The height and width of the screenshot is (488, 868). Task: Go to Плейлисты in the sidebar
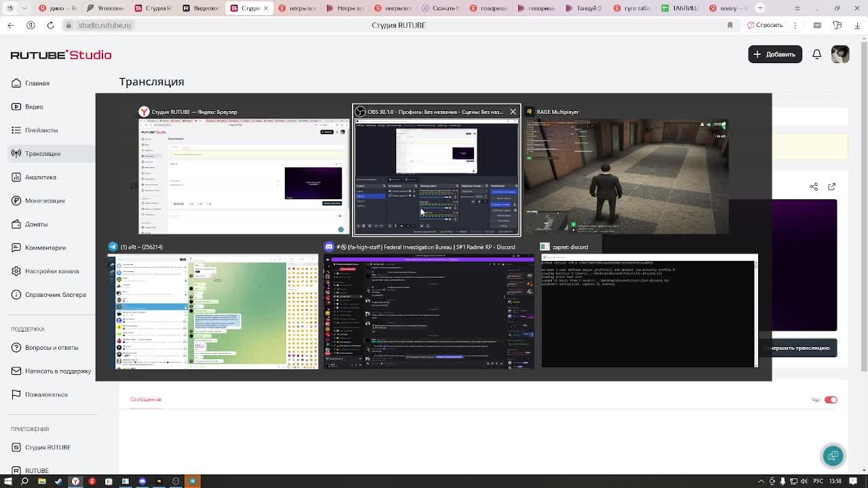(35, 130)
